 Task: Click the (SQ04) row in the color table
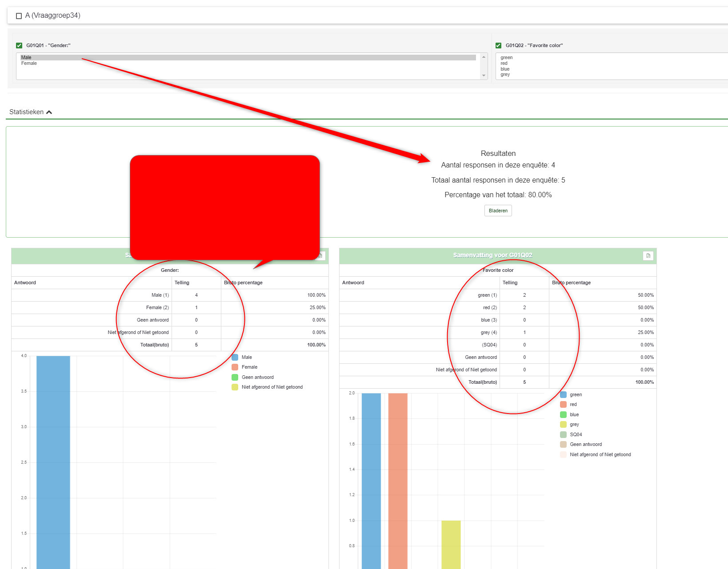(498, 345)
